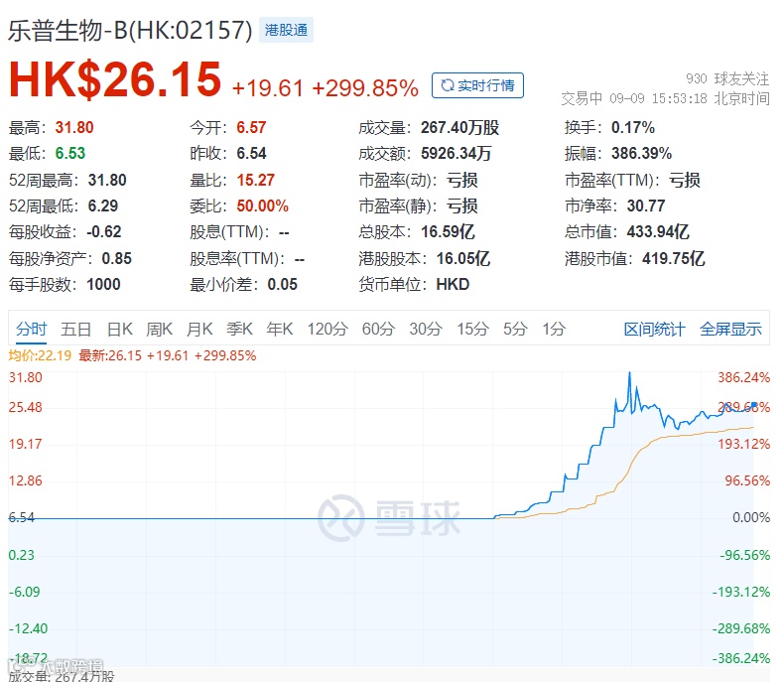Click the 换手 value 0.17%
Screen dimensions: 784x682
[x=633, y=127]
